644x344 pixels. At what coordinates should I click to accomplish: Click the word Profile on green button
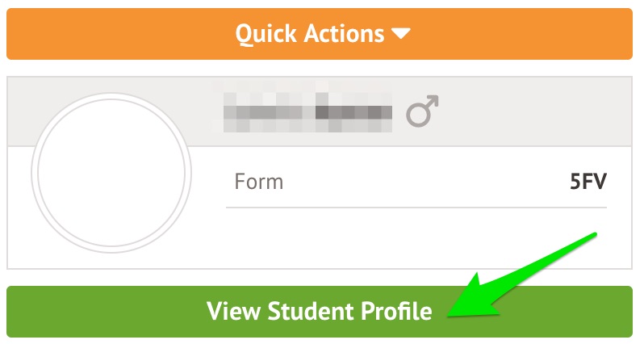pyautogui.click(x=396, y=311)
